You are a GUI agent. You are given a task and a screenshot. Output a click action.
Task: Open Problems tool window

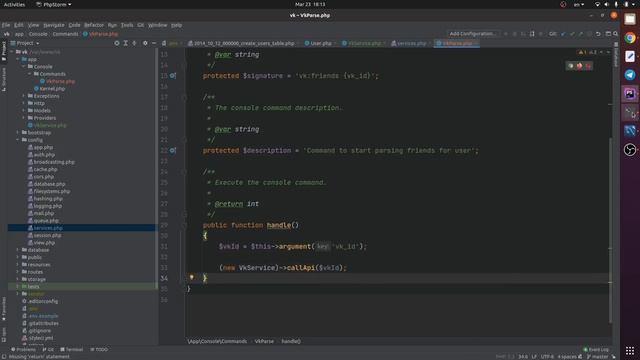coord(23,349)
